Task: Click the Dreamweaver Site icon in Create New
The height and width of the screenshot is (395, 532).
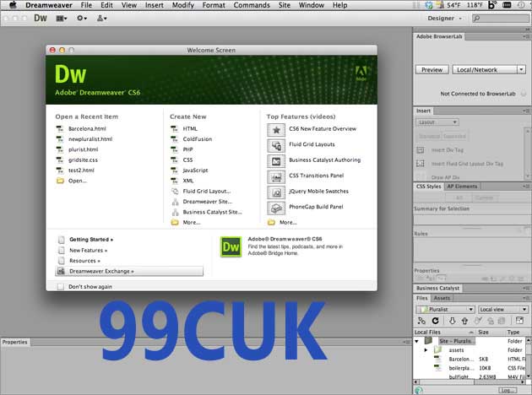Action: tap(175, 202)
